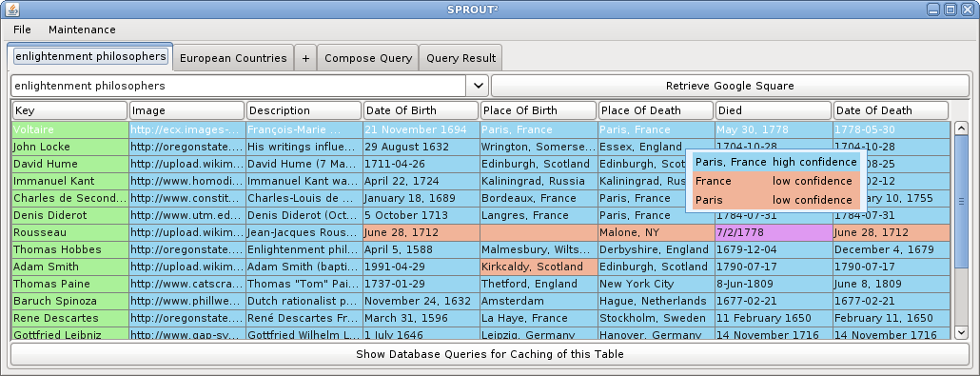Click the orange 'Kirkcaldy, Scotland' cell

coord(539,267)
